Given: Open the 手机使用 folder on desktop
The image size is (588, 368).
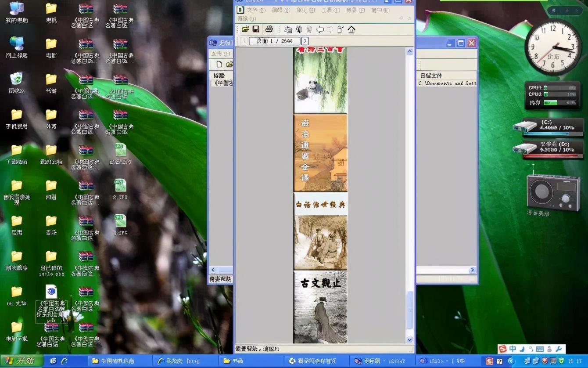Looking at the screenshot, I should pyautogui.click(x=17, y=119).
